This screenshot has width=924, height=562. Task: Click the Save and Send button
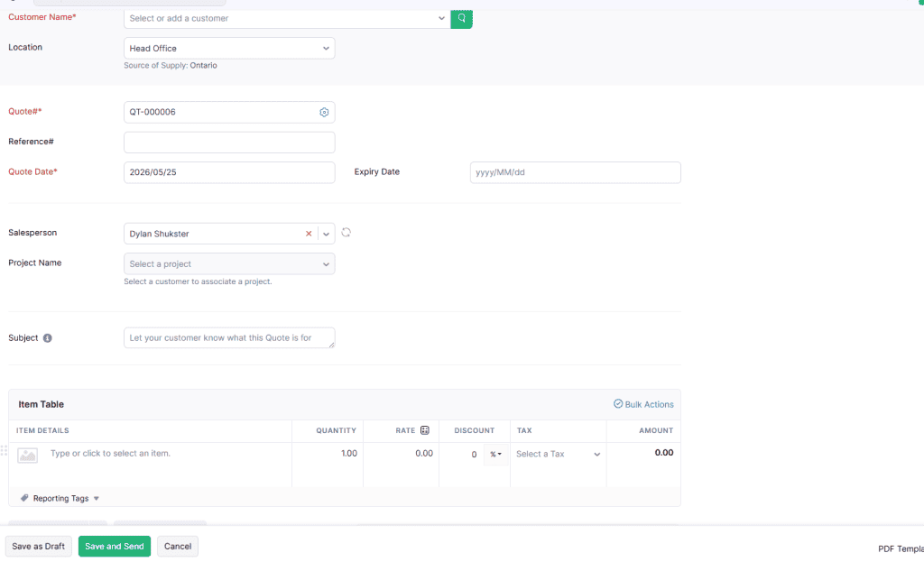(115, 547)
